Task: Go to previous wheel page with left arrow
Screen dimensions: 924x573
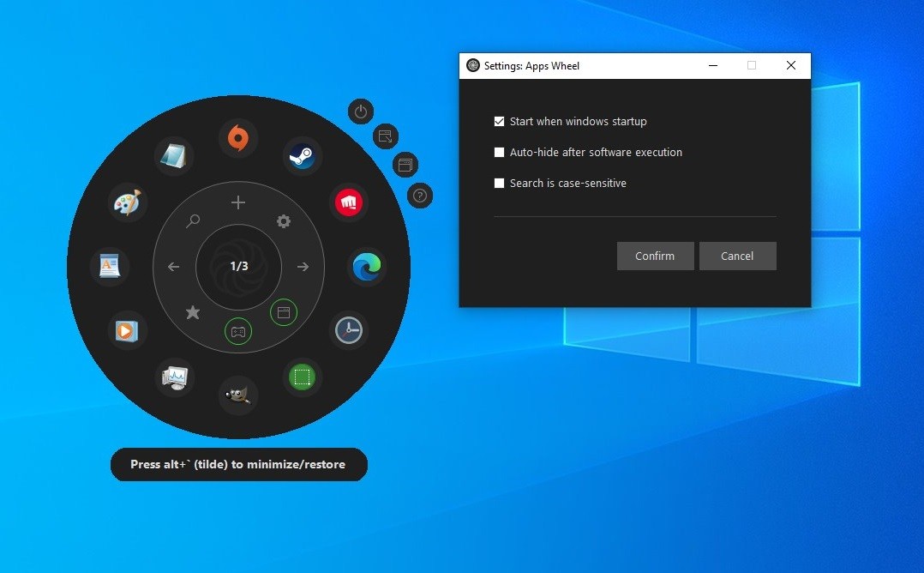Action: tap(173, 267)
